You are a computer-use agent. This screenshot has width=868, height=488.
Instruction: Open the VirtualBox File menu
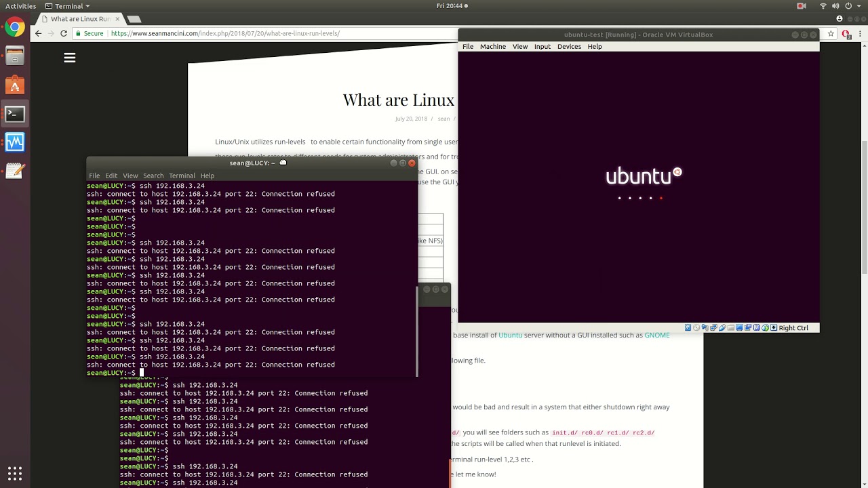tap(468, 46)
